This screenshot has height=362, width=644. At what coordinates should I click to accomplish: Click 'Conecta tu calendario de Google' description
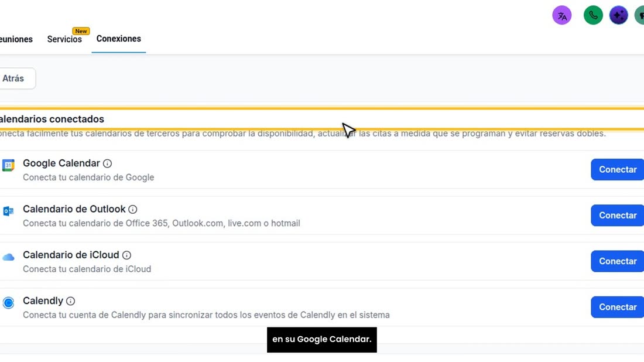[88, 177]
